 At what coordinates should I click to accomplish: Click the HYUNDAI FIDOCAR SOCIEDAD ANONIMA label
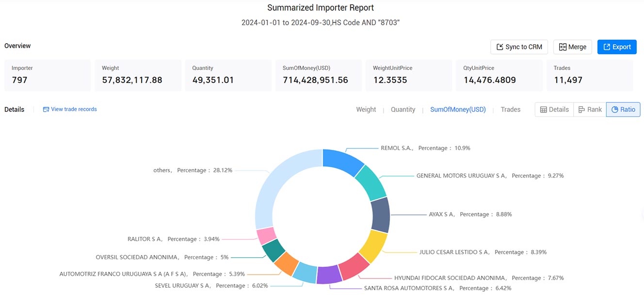point(479,278)
